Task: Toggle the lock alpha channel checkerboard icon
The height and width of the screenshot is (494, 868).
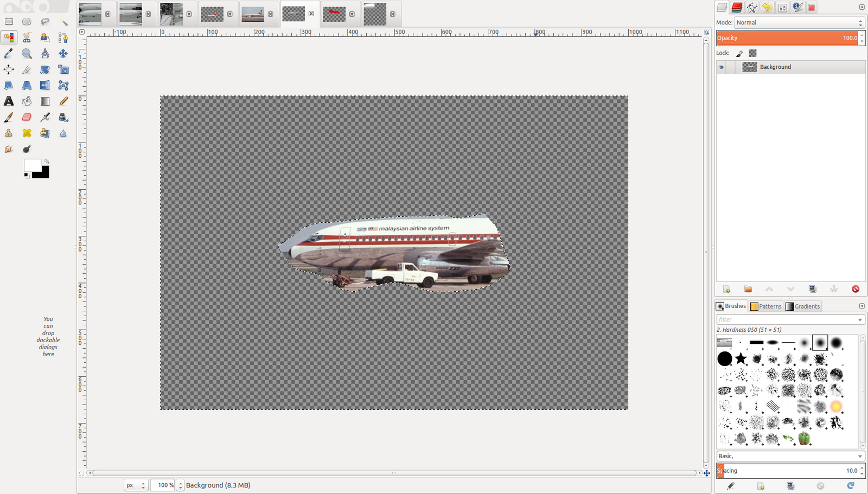Action: [x=752, y=53]
